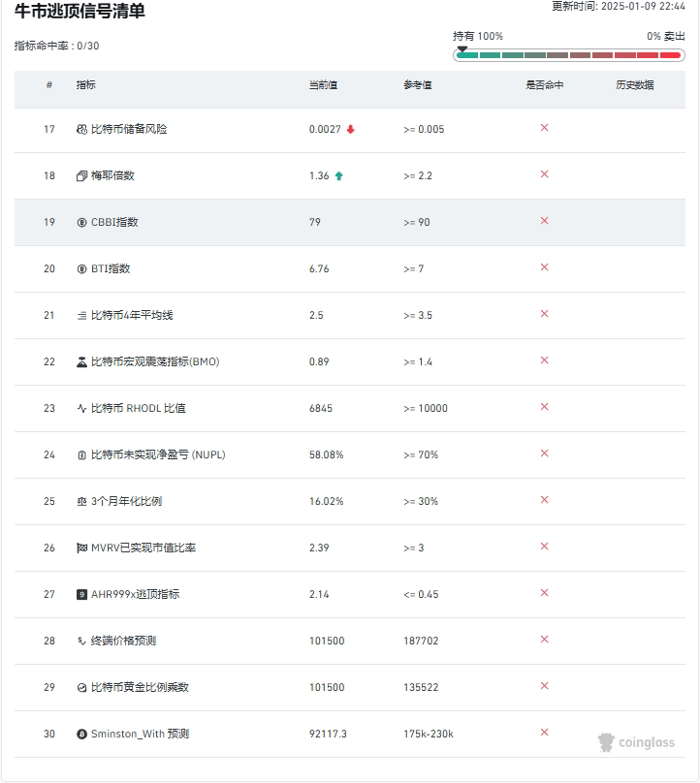
Task: Click the 更新时间 2025-01-09 22:44 text
Action: pos(619,6)
